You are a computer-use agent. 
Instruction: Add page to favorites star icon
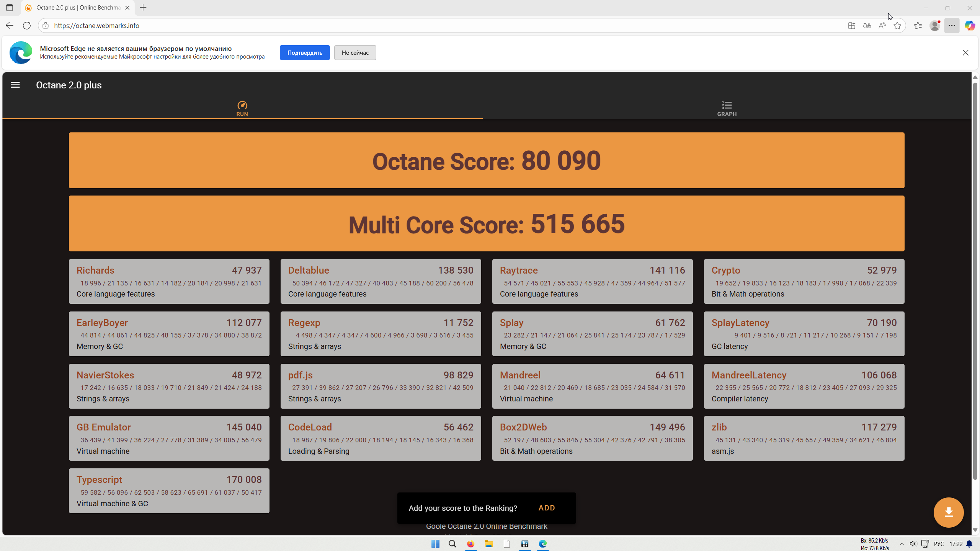point(897,26)
